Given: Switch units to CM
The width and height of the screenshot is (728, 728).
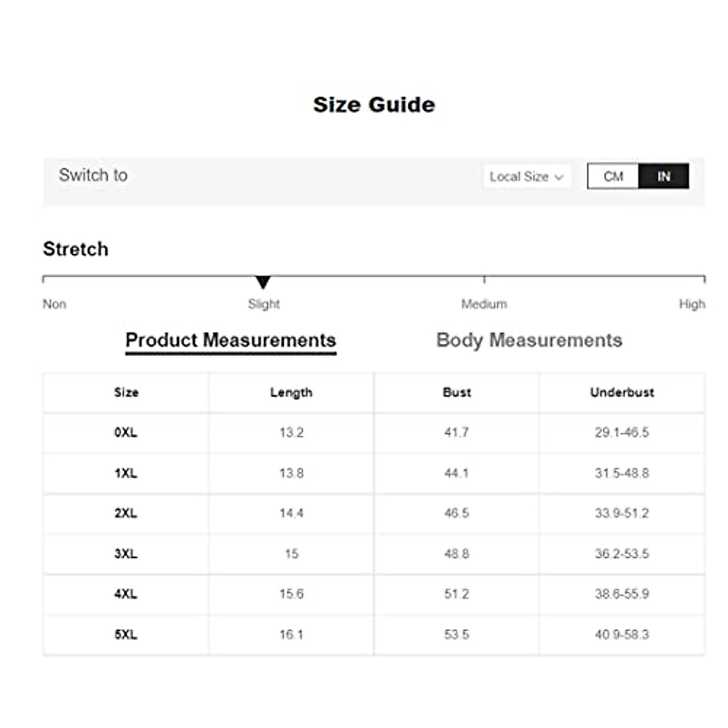Looking at the screenshot, I should point(613,177).
